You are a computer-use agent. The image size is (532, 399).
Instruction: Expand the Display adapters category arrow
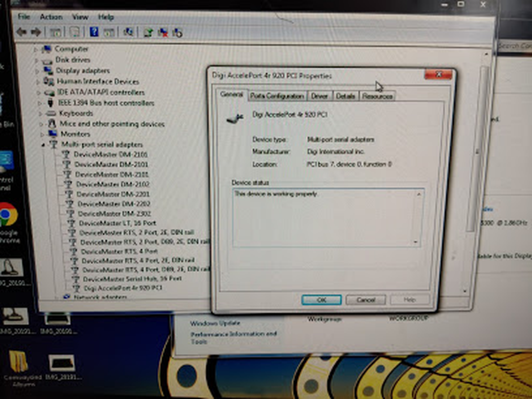pyautogui.click(x=37, y=71)
